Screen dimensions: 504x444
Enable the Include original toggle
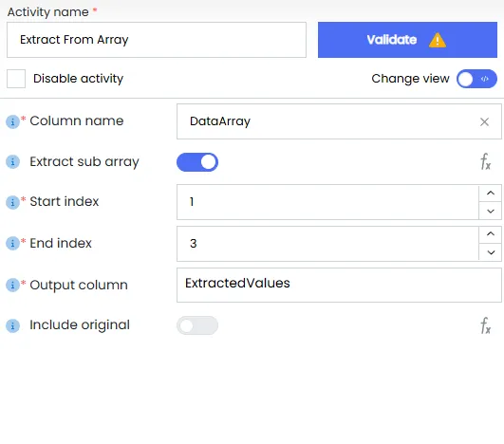tap(197, 325)
